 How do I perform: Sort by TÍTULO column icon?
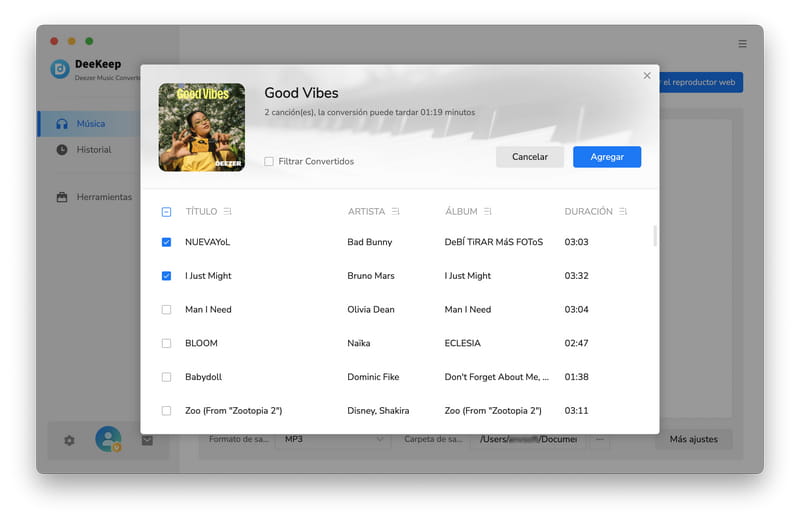click(x=228, y=211)
